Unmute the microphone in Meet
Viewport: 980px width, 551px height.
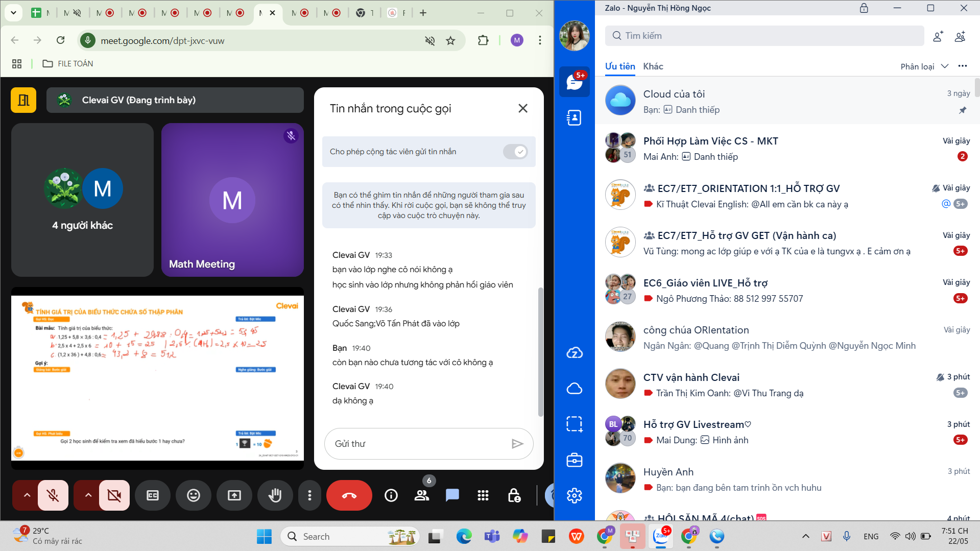pyautogui.click(x=53, y=495)
